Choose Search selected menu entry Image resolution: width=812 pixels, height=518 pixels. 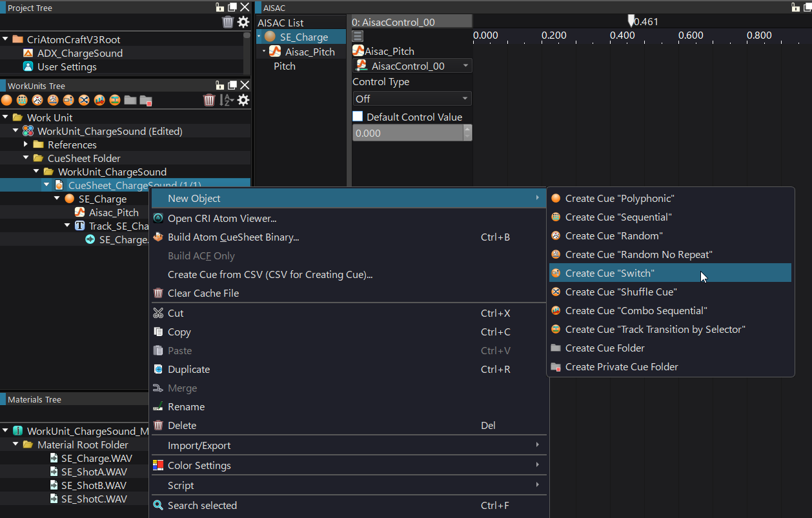coord(349,506)
